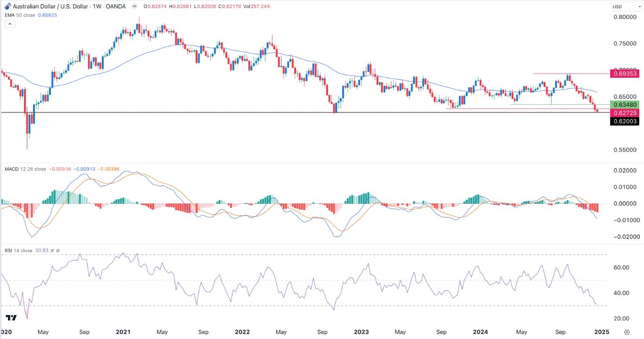This screenshot has width=644, height=339.
Task: Click the grey market status icon
Action: pyautogui.click(x=135, y=7)
